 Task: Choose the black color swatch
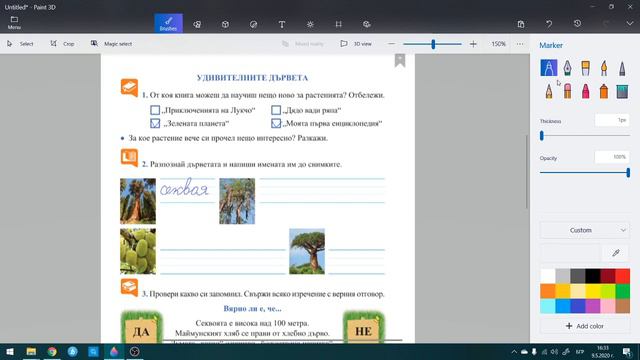[592, 276]
